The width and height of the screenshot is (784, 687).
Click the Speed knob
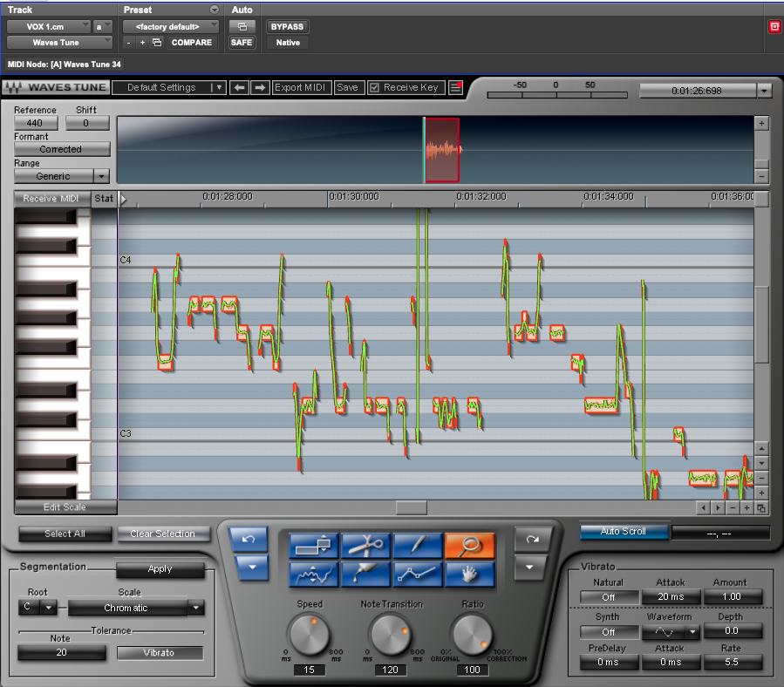pyautogui.click(x=310, y=635)
